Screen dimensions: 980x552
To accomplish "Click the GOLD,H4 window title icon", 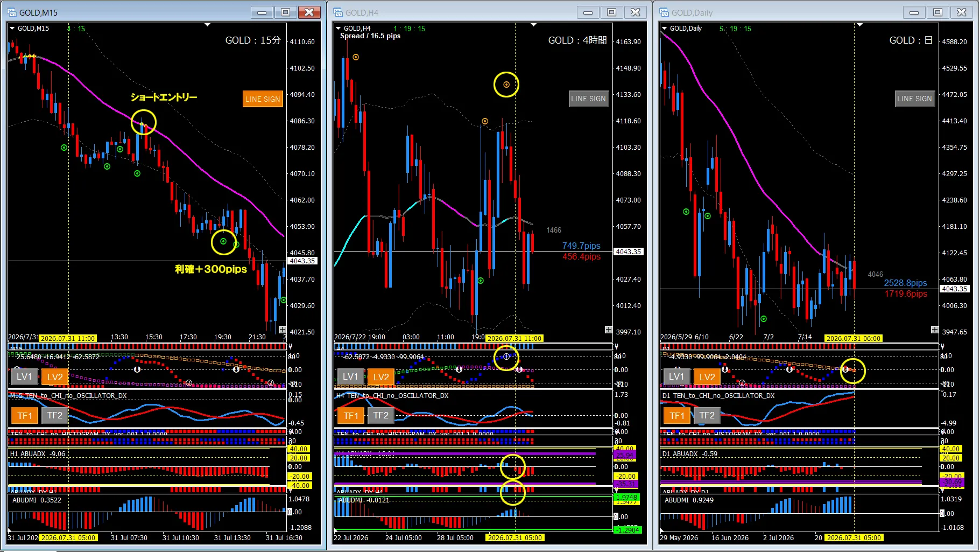I will click(338, 12).
